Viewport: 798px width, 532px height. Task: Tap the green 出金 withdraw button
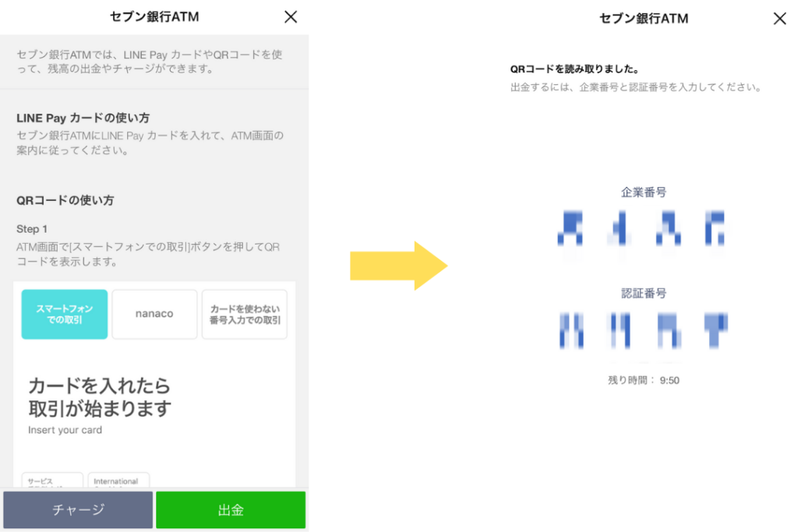tap(231, 509)
